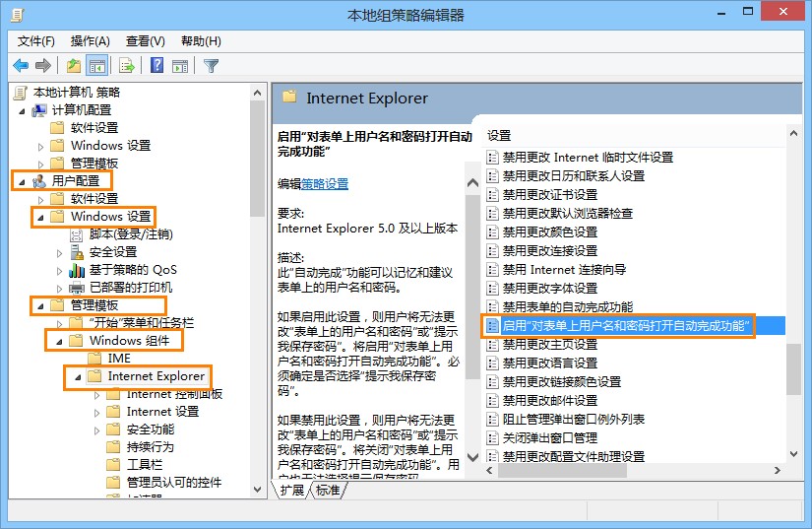Click the Forward arrow in toolbar
The image size is (812, 529).
42,66
